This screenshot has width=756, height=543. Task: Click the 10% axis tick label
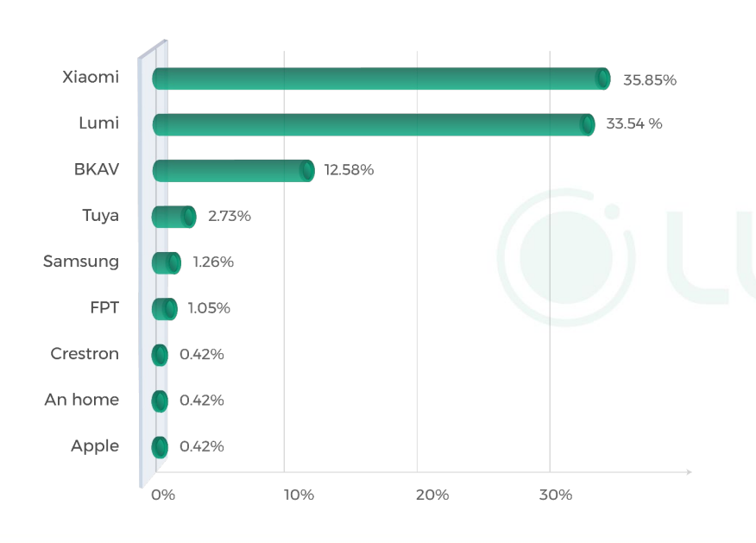pos(299,495)
